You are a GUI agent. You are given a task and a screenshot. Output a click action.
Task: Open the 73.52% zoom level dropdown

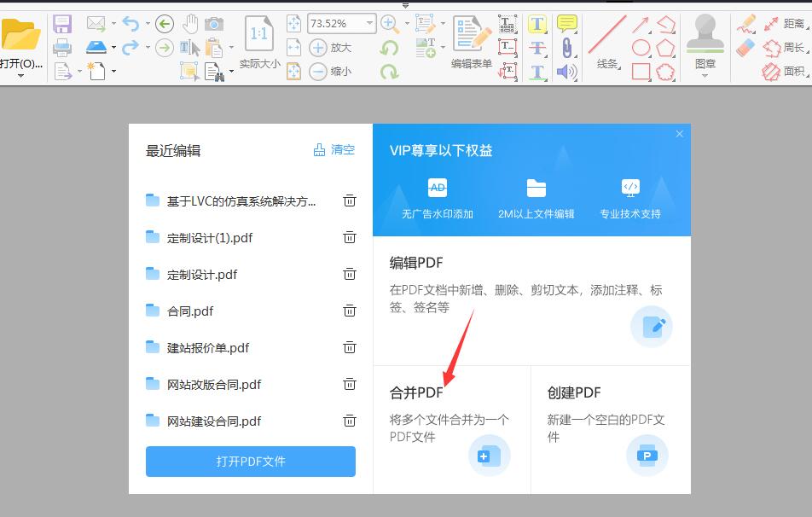pos(369,23)
